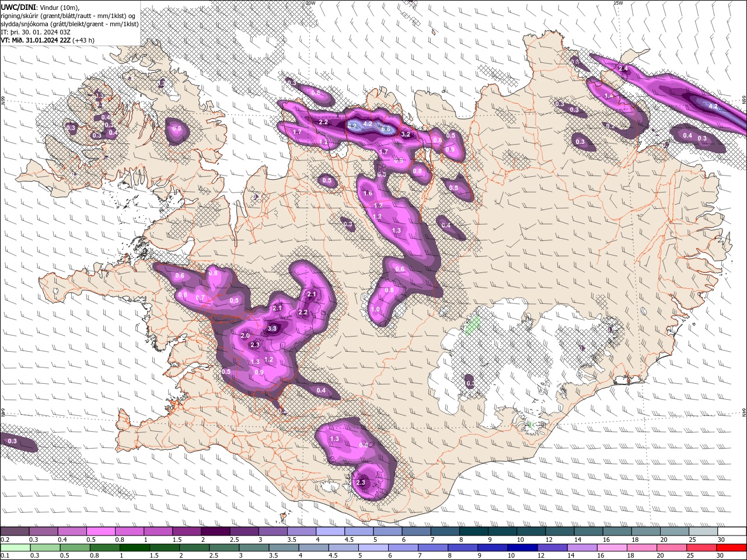Click the lower scale's green swatch between 2 and 2.5
Screen dimensions: 747x560
[195, 547]
